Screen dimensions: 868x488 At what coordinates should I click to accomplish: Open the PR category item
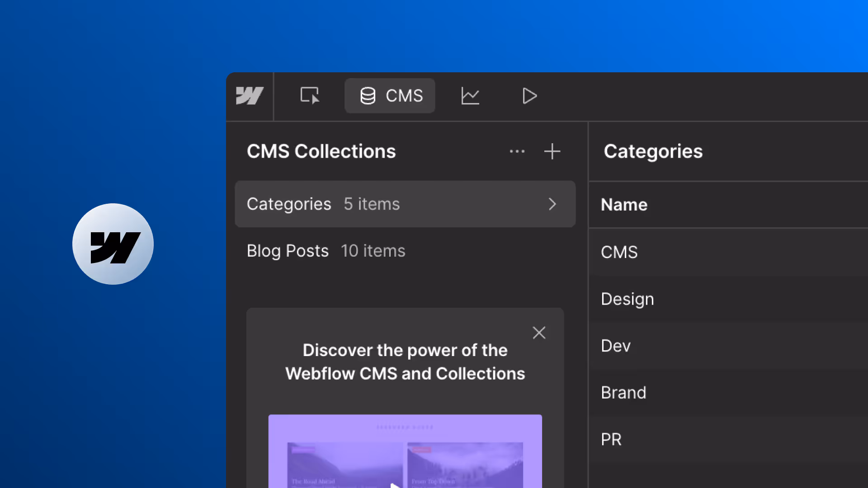(611, 440)
